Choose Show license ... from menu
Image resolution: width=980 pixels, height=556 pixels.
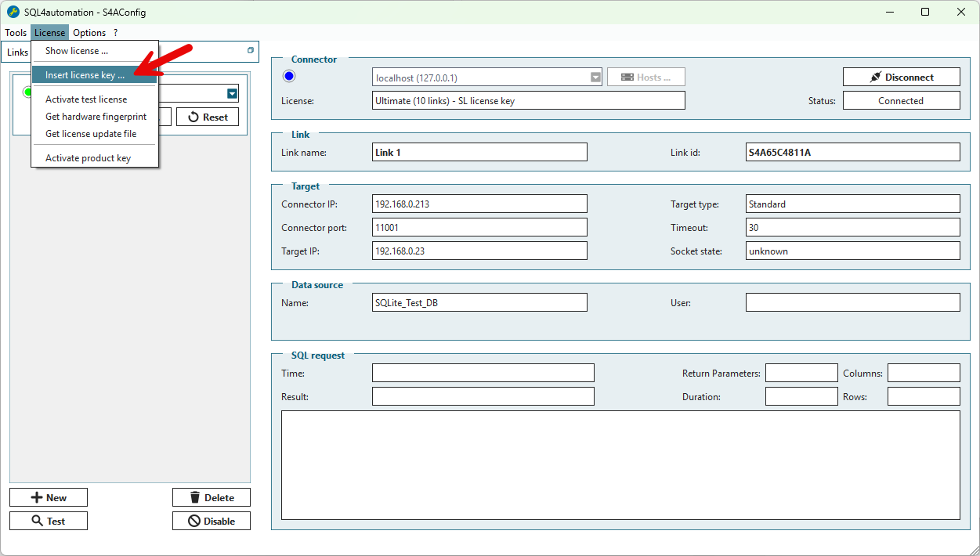pyautogui.click(x=95, y=51)
